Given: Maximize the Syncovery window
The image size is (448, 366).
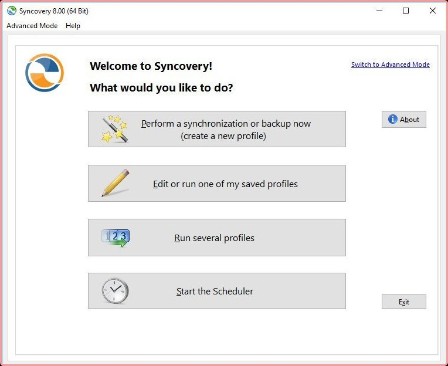Looking at the screenshot, I should click(x=406, y=11).
